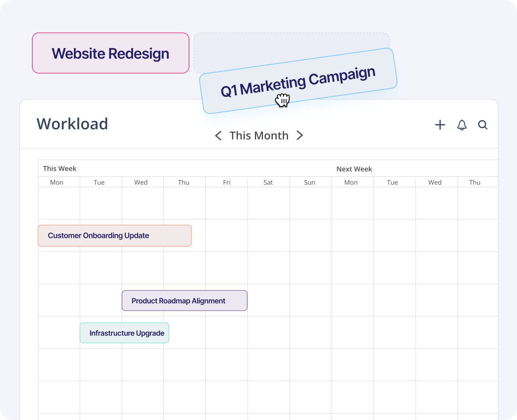Open the Product Roadmap Alignment task
The width and height of the screenshot is (517, 420).
185,300
